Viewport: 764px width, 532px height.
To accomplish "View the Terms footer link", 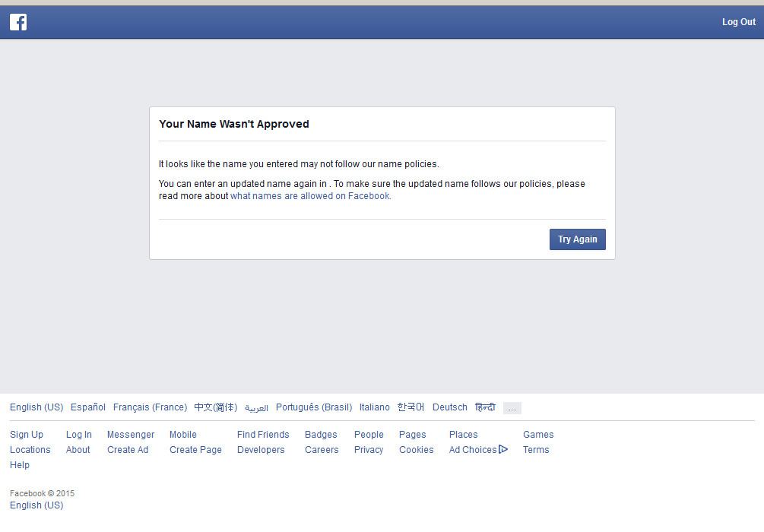I will [536, 450].
